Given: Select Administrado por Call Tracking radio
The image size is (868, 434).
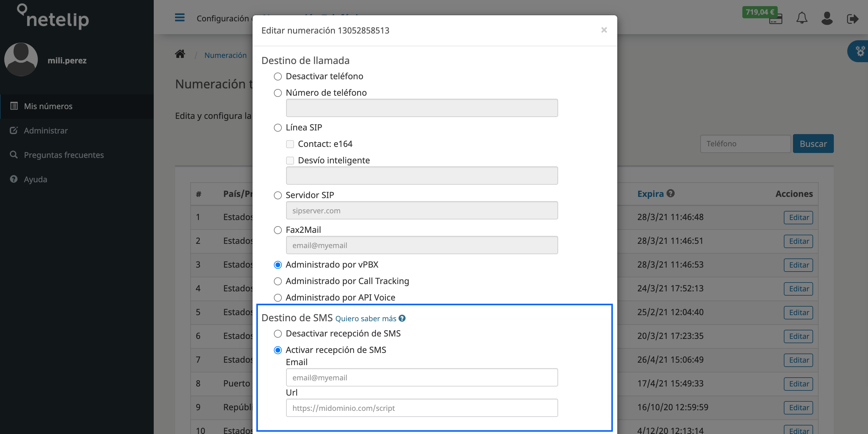Looking at the screenshot, I should click(x=277, y=281).
